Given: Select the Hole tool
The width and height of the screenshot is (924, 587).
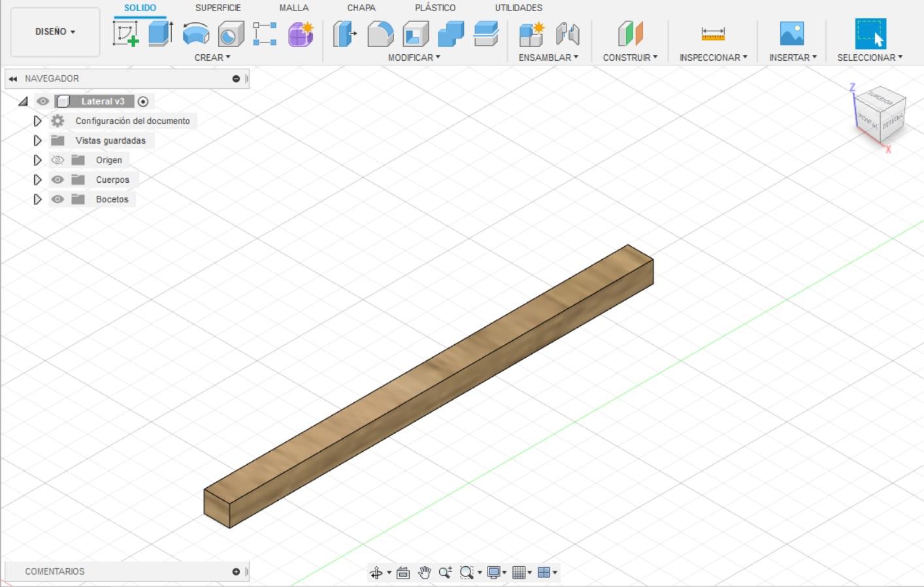Looking at the screenshot, I should click(x=230, y=33).
